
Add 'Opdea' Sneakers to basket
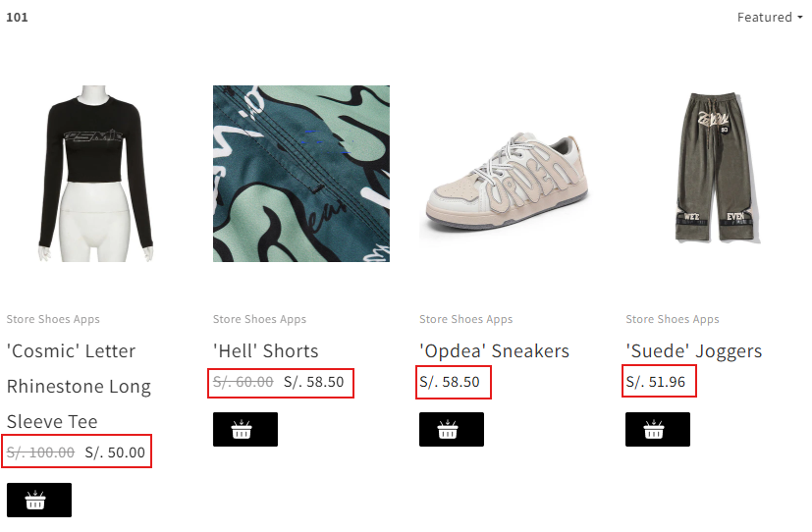(452, 430)
